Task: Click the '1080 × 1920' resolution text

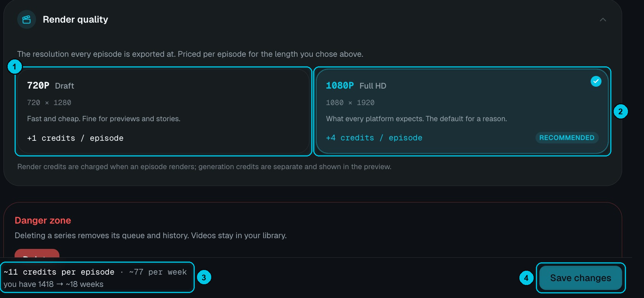Action: click(350, 102)
